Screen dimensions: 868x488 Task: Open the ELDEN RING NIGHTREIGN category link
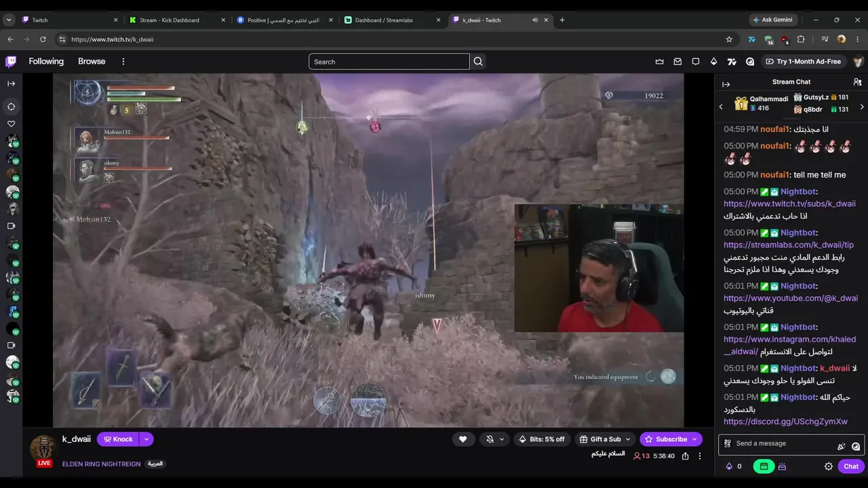[102, 464]
